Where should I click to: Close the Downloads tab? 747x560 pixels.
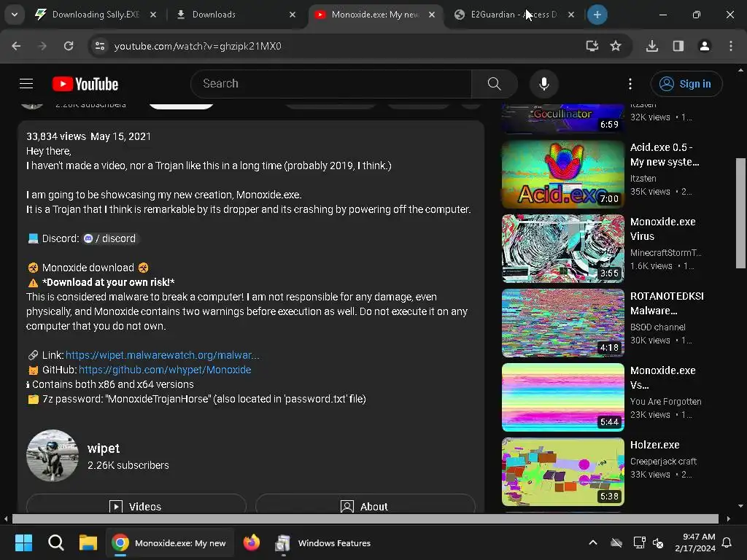(x=293, y=15)
